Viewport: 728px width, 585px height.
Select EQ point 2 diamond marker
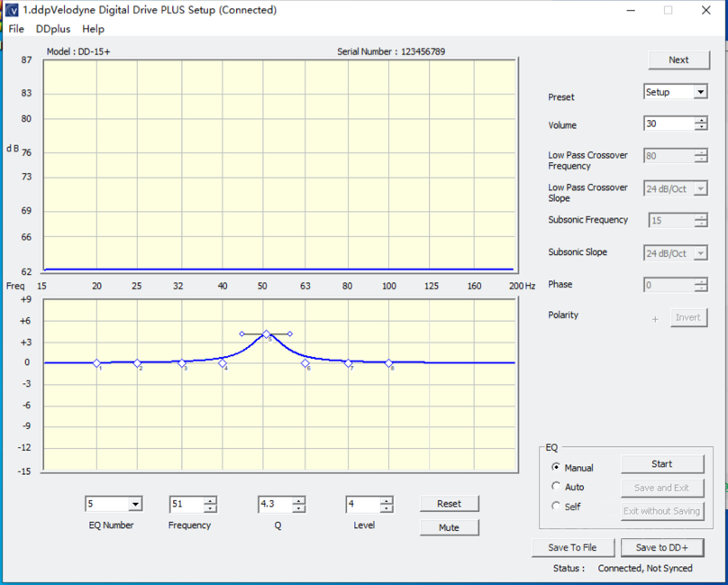pos(137,363)
